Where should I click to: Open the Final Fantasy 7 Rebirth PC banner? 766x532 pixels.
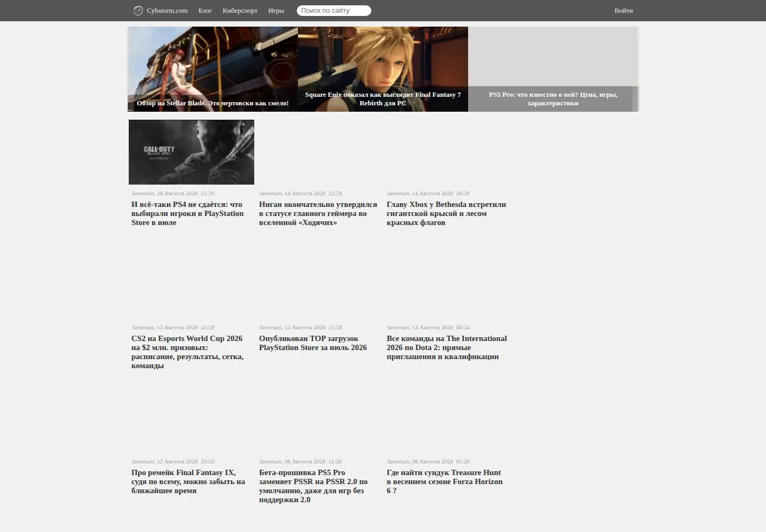(383, 69)
